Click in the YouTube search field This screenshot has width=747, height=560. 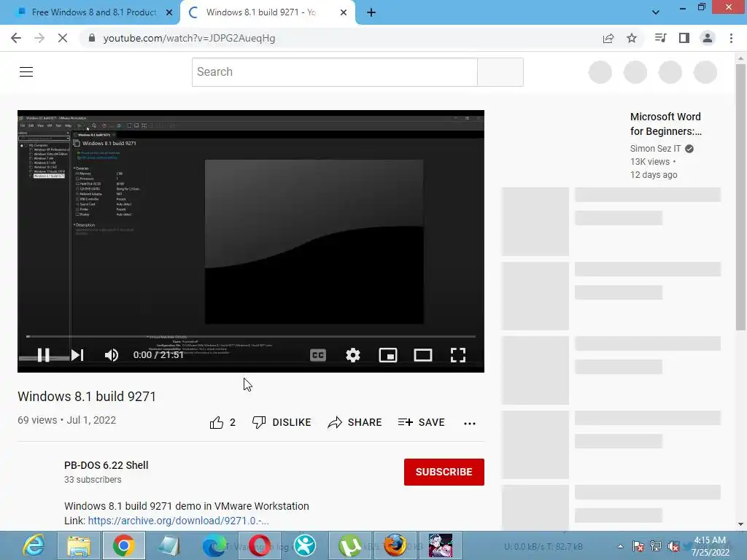[x=334, y=72]
